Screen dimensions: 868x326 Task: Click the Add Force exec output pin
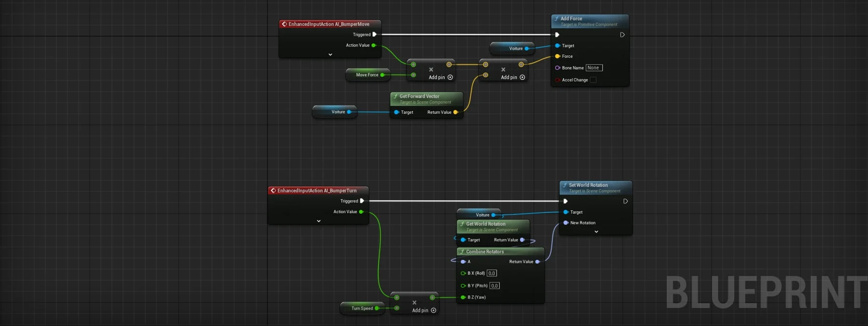click(x=622, y=35)
